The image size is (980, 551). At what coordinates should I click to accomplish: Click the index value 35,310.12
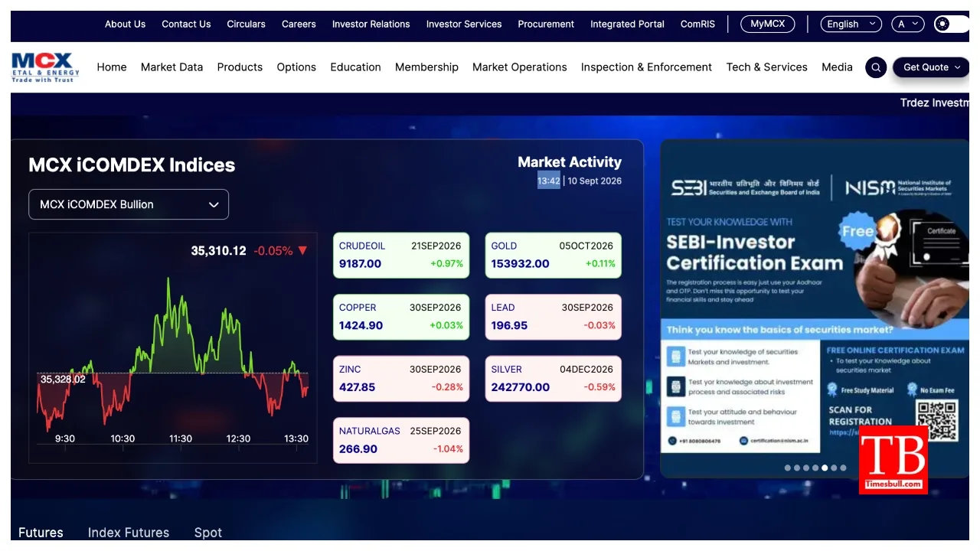click(218, 251)
